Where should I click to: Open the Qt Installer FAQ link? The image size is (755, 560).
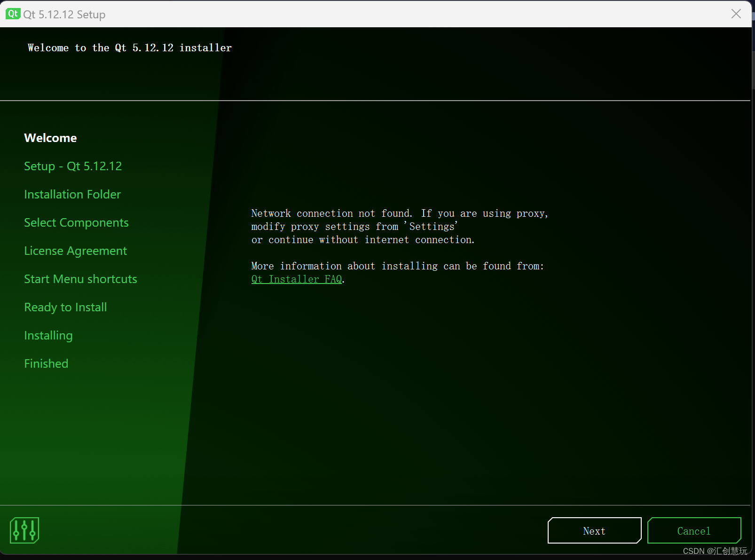click(x=296, y=279)
